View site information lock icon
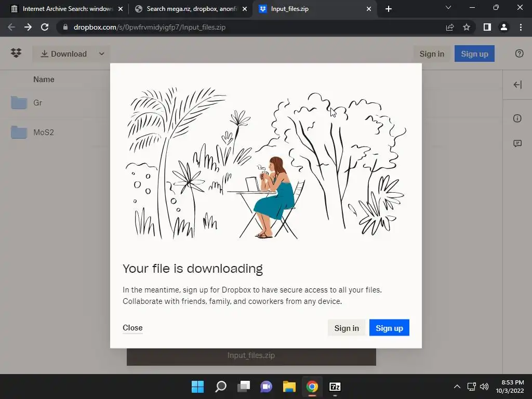This screenshot has width=532, height=399. point(65,27)
